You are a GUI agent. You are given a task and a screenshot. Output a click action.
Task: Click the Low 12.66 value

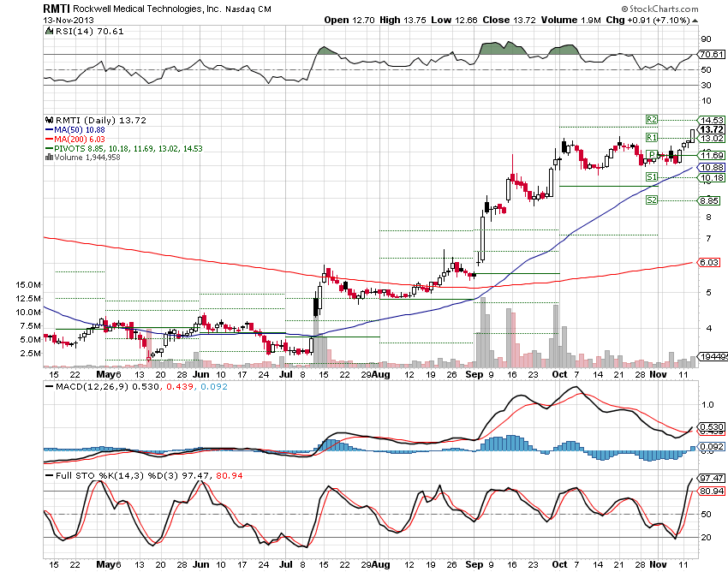[454, 20]
